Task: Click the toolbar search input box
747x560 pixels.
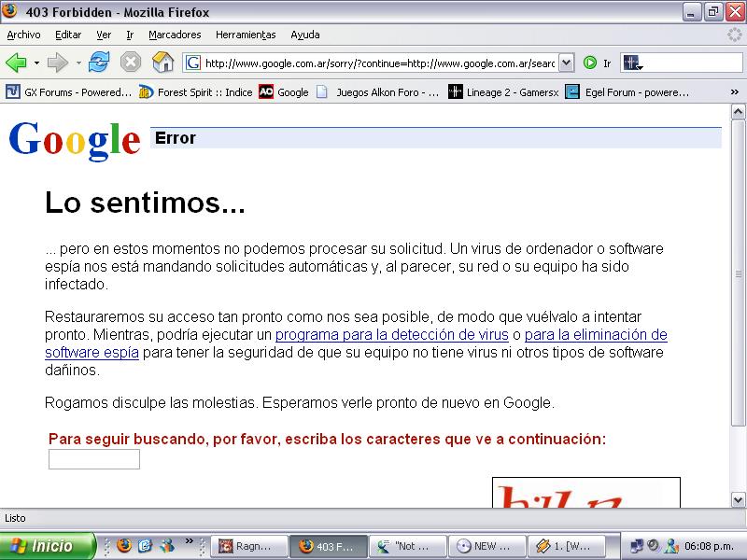Action: pos(694,63)
